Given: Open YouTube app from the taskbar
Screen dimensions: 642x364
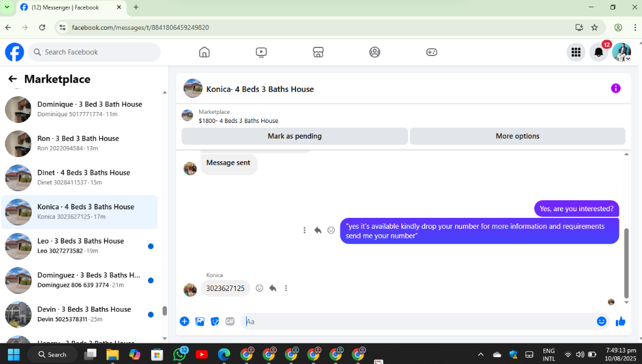Looking at the screenshot, I should 202,354.
